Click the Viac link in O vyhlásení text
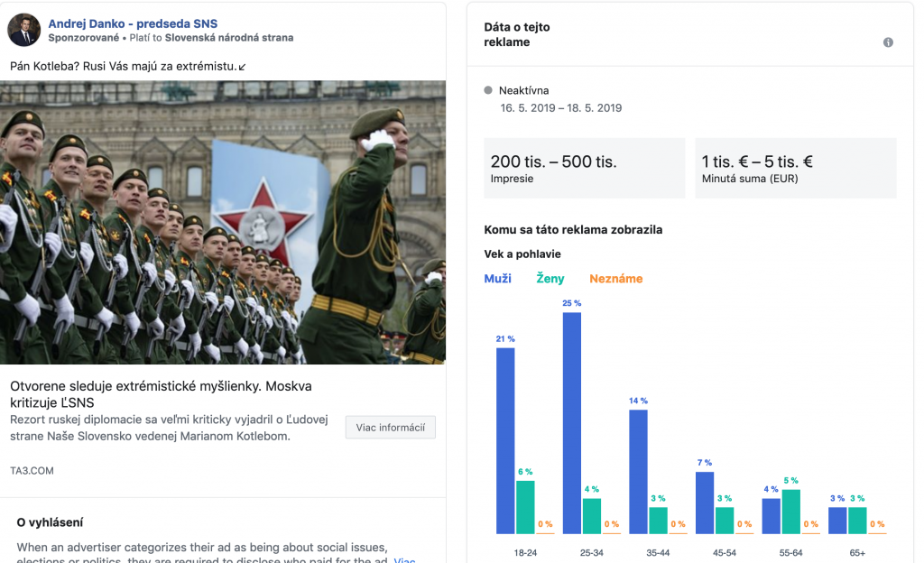This screenshot has height=563, width=924. click(404, 559)
